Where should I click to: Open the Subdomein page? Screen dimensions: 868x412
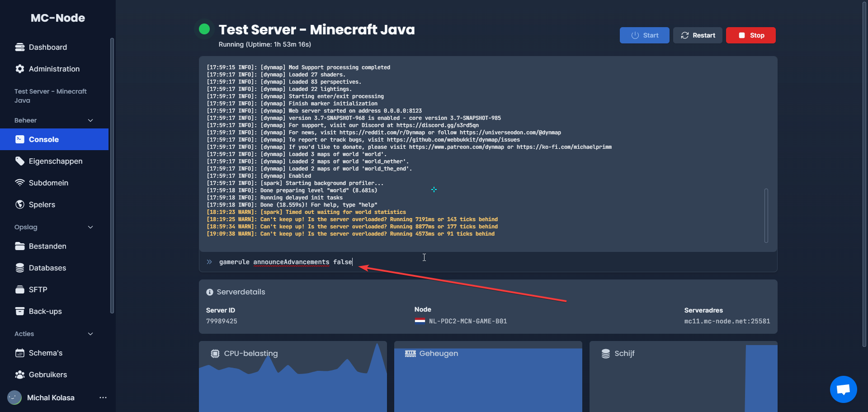[x=54, y=183]
